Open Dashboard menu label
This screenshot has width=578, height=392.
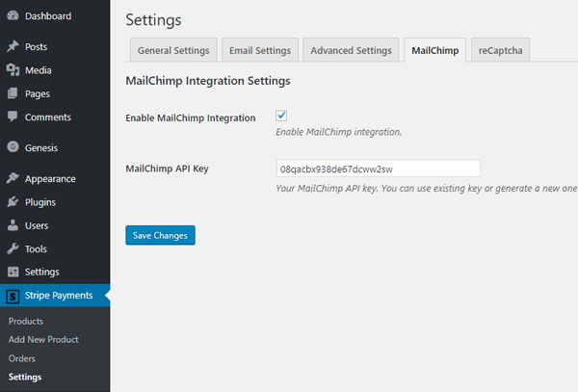click(48, 15)
